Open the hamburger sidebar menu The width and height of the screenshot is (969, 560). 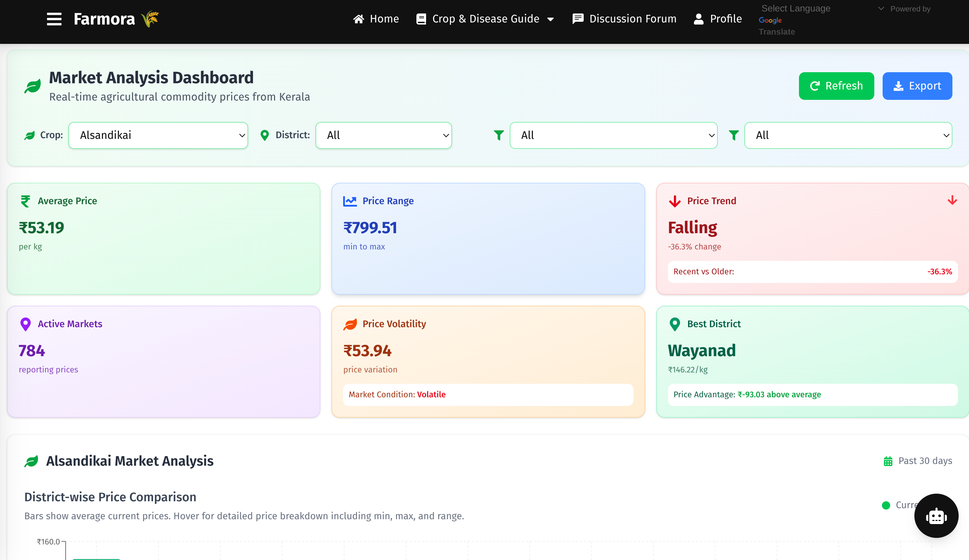[x=54, y=19]
